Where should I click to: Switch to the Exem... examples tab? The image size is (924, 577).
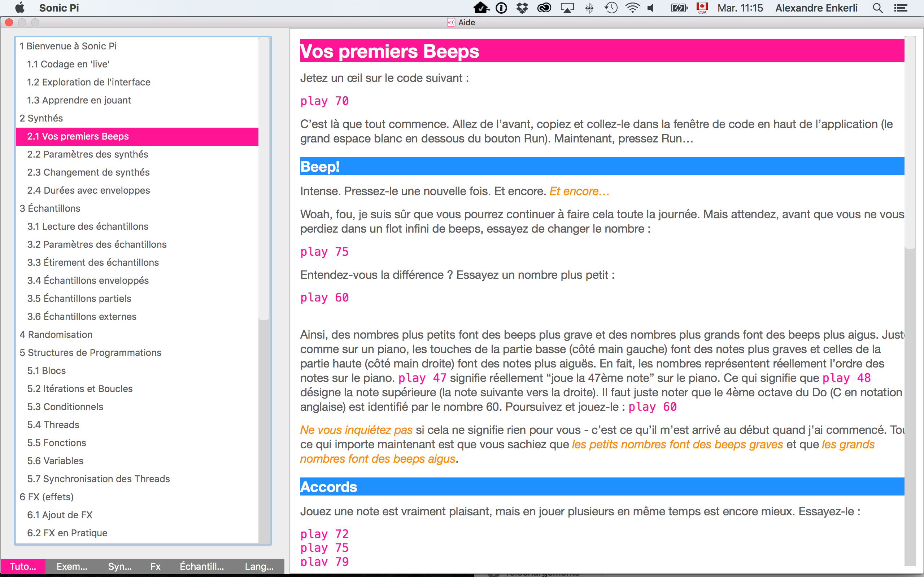(71, 566)
